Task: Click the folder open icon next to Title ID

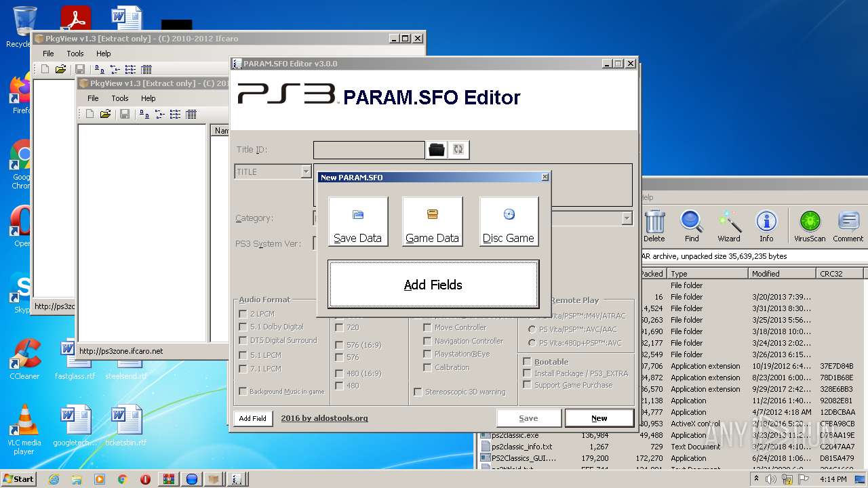Action: tap(437, 150)
